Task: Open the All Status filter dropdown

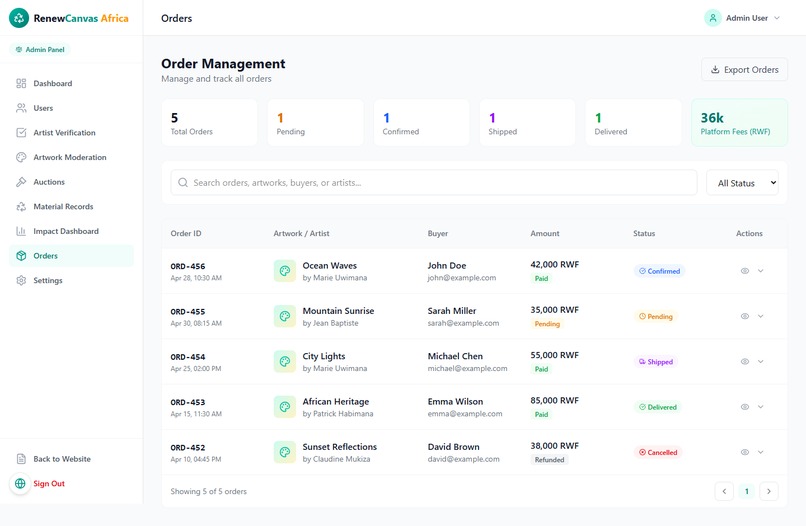Action: click(742, 183)
